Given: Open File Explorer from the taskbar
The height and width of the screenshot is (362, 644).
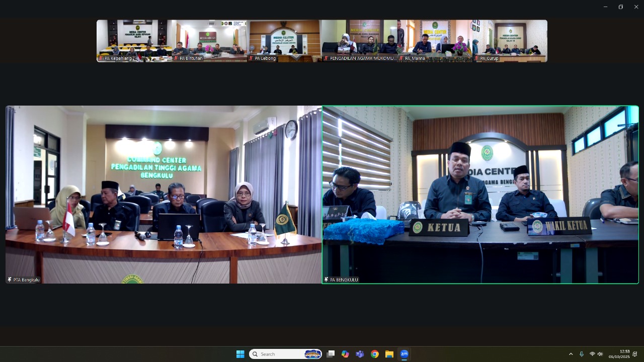Looking at the screenshot, I should pos(389,354).
